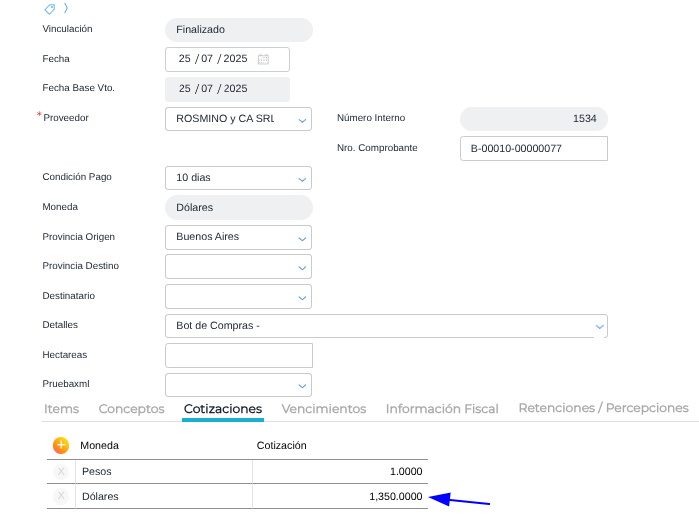Click the tag icon at top
Image resolution: width=699 pixels, height=531 pixels.
[x=50, y=7]
